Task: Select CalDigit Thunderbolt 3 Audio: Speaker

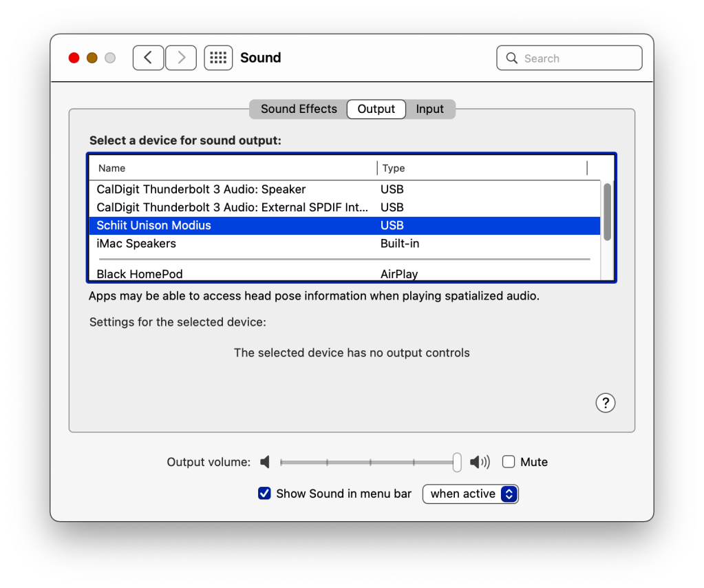Action: (x=201, y=189)
